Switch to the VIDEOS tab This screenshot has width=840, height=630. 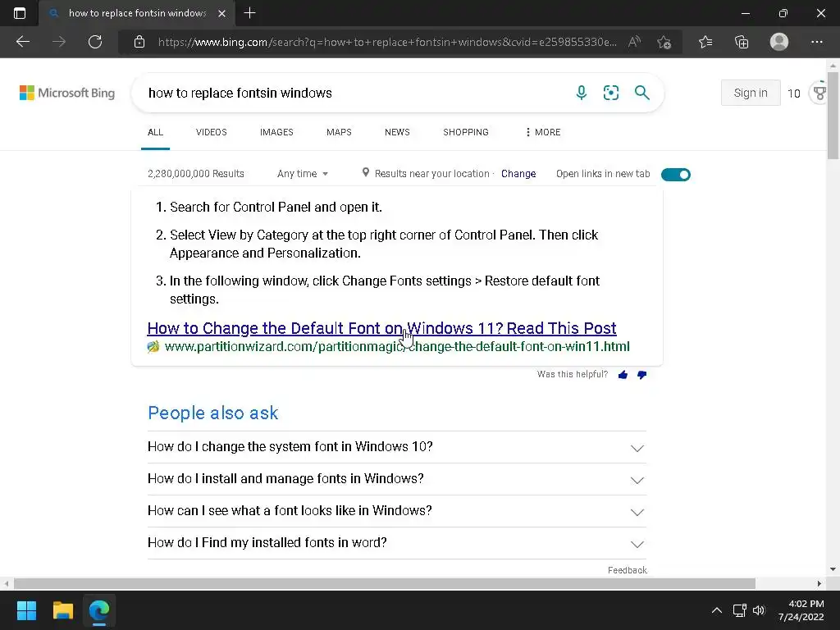(211, 132)
